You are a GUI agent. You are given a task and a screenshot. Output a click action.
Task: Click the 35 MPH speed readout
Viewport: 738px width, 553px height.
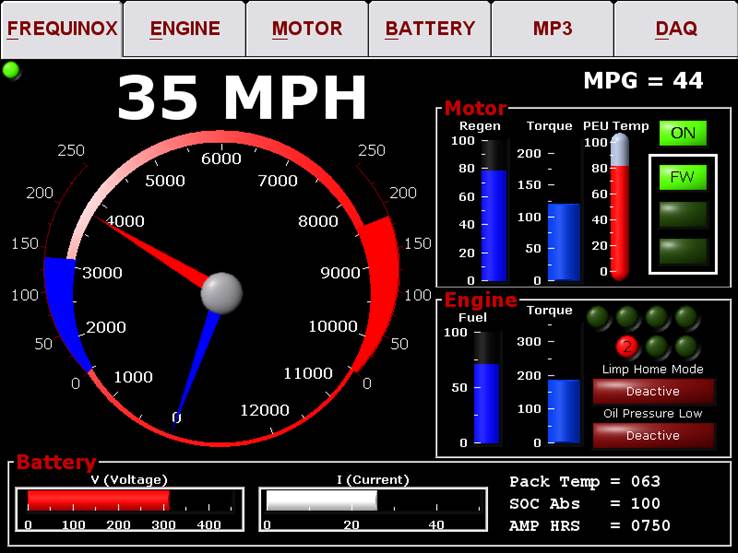click(x=242, y=97)
